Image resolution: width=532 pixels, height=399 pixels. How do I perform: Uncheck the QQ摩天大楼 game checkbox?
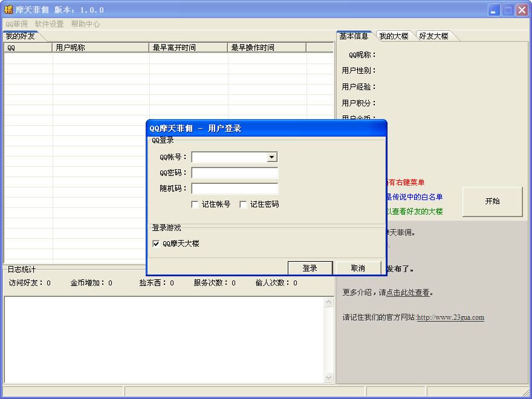pos(156,244)
